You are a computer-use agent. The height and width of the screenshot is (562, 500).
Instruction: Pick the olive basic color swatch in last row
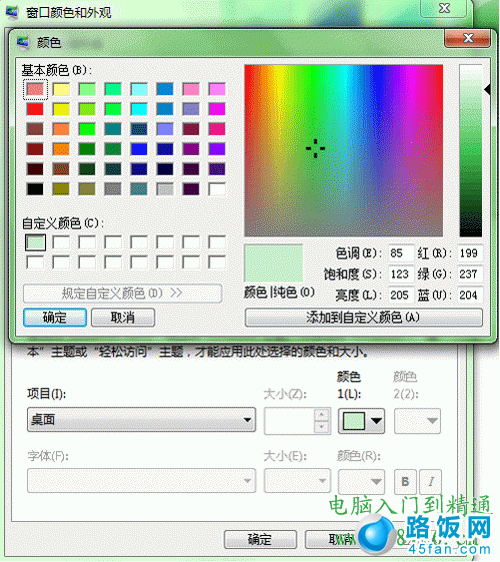tap(61, 189)
